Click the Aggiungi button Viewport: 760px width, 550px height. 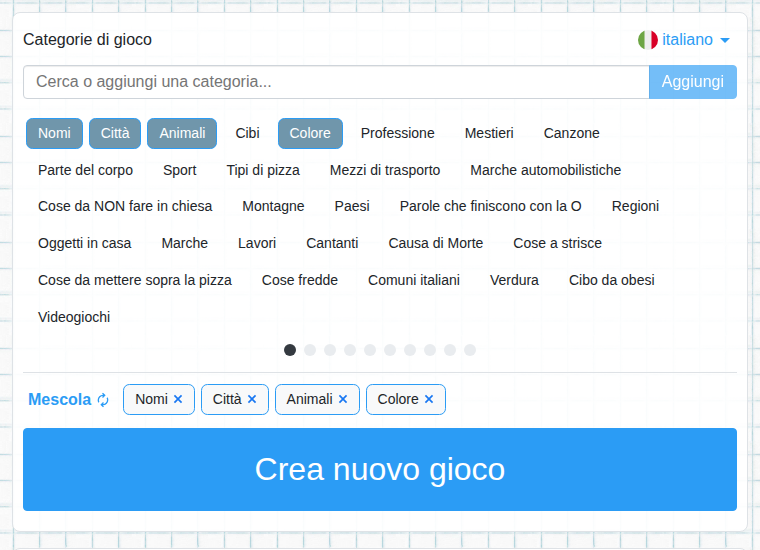tap(693, 82)
